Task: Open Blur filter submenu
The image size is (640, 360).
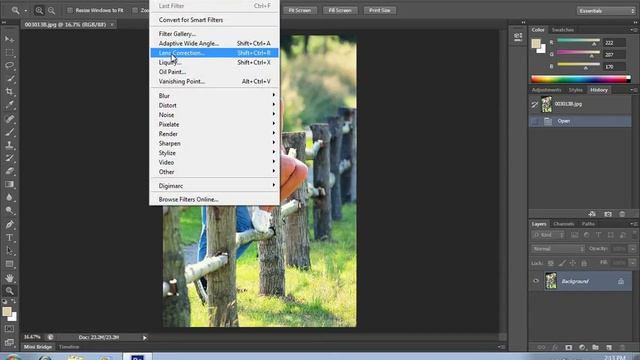Action: click(215, 96)
